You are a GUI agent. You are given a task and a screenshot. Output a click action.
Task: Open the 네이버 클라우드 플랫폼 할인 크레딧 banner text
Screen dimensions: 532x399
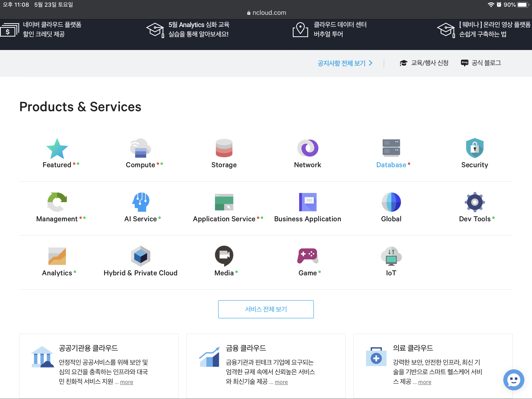point(52,29)
